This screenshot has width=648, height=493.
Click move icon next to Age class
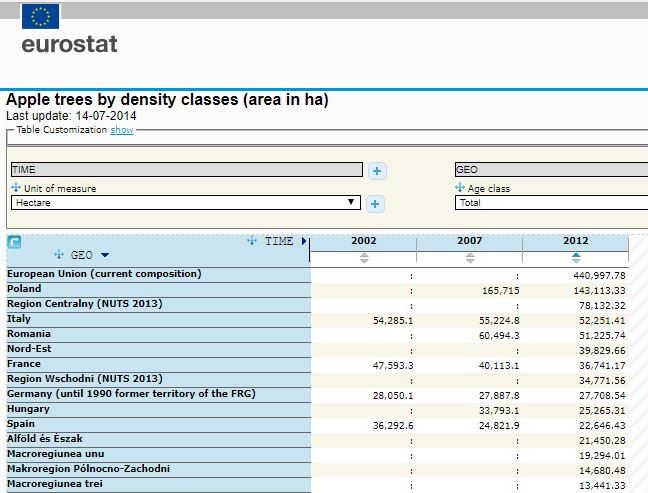460,187
